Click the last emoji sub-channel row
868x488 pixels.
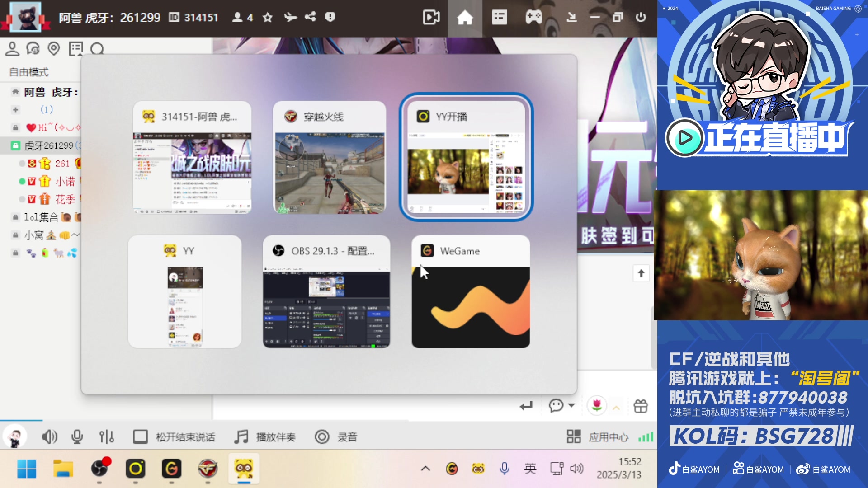(x=41, y=253)
